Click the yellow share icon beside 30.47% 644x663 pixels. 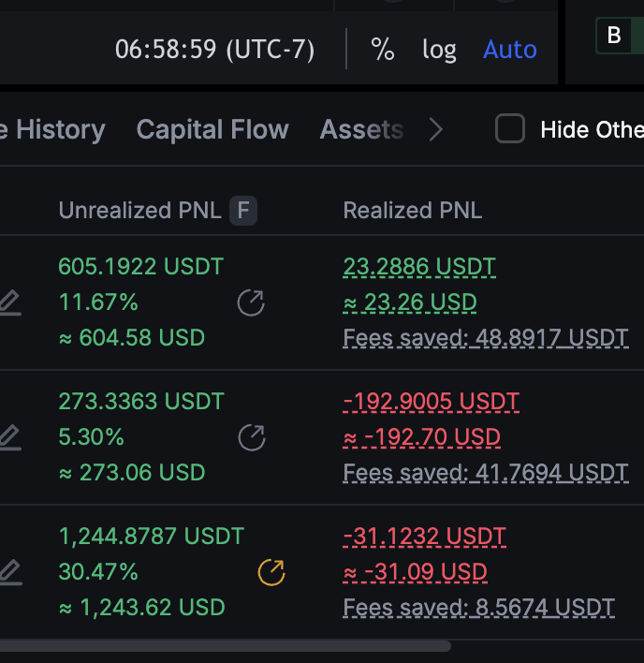click(271, 572)
